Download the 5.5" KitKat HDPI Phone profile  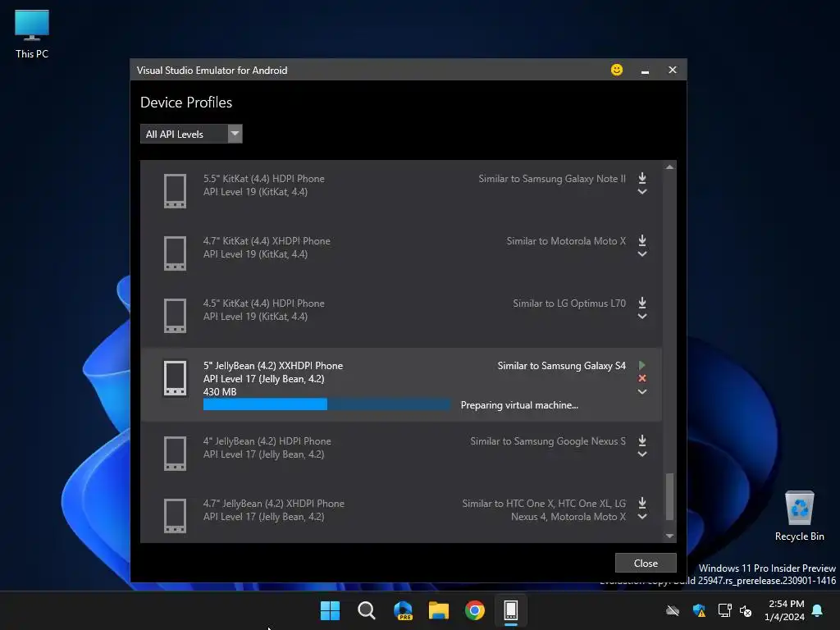point(641,178)
